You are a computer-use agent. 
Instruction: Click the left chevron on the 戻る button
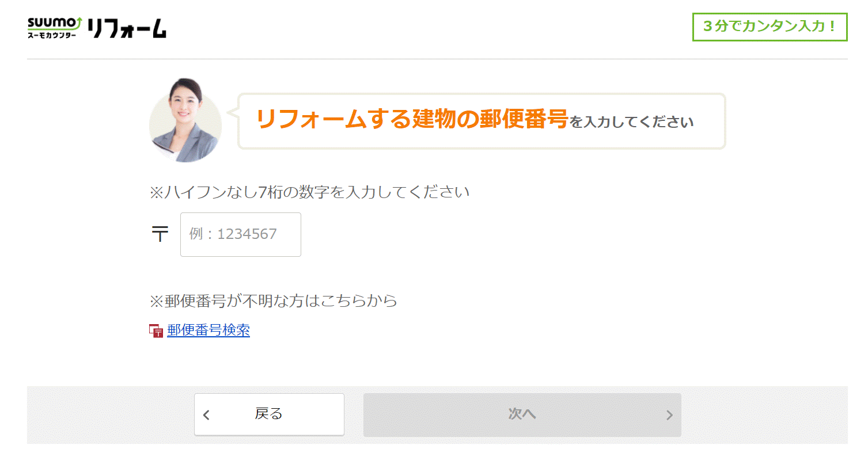click(x=207, y=415)
